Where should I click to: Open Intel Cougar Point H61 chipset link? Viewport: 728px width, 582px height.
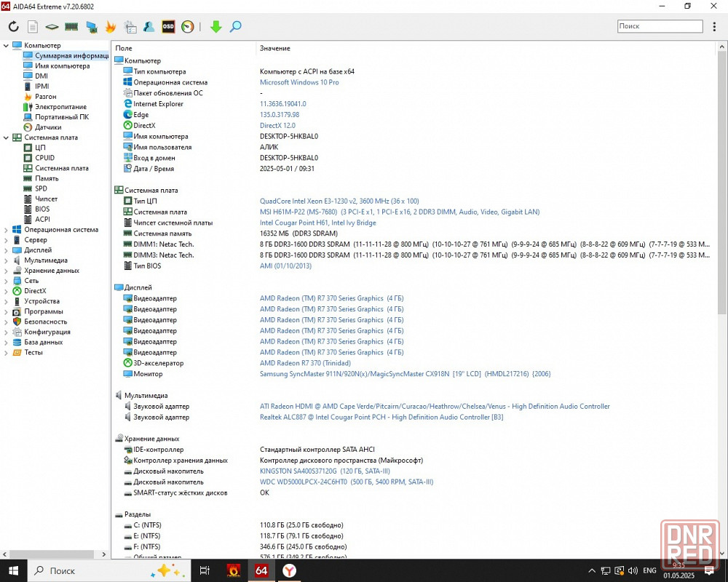[317, 223]
